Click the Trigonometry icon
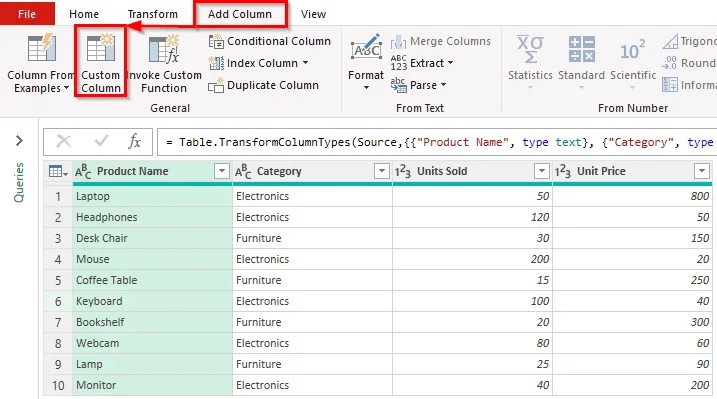The width and height of the screenshot is (717, 399). (x=670, y=42)
